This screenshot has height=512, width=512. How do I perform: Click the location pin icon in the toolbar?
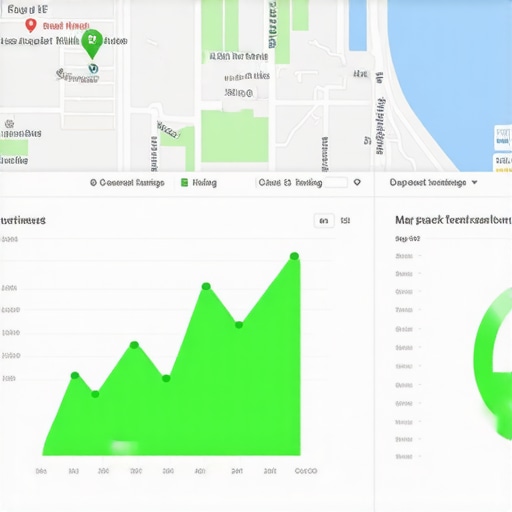tap(357, 182)
